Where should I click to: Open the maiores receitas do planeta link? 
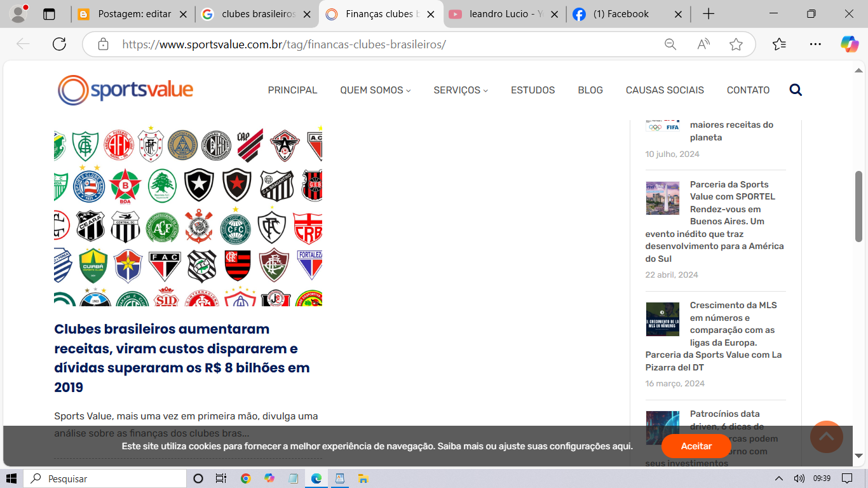pyautogui.click(x=731, y=131)
